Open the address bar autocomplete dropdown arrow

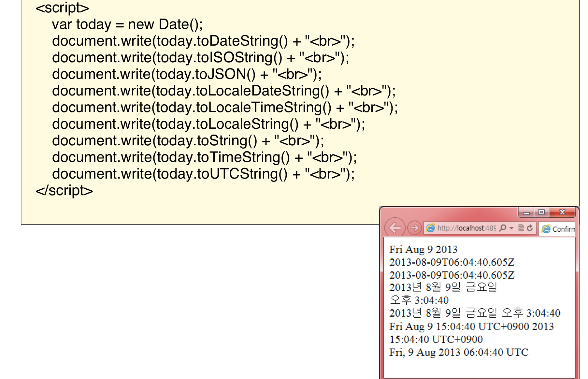pyautogui.click(x=511, y=228)
